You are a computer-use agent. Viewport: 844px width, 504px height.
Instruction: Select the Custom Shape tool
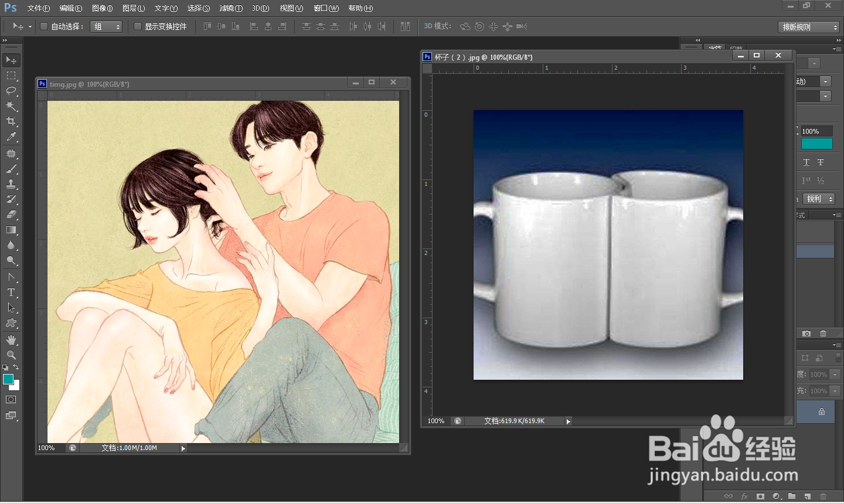(11, 323)
